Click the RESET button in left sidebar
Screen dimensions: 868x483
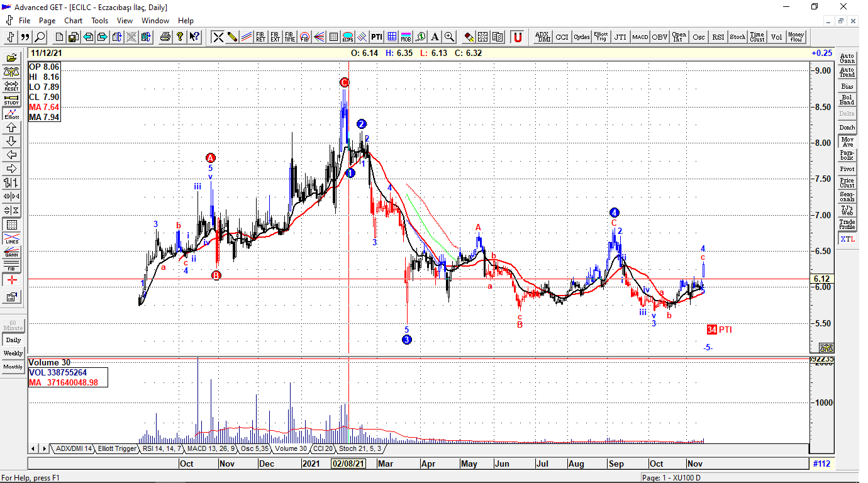11,86
